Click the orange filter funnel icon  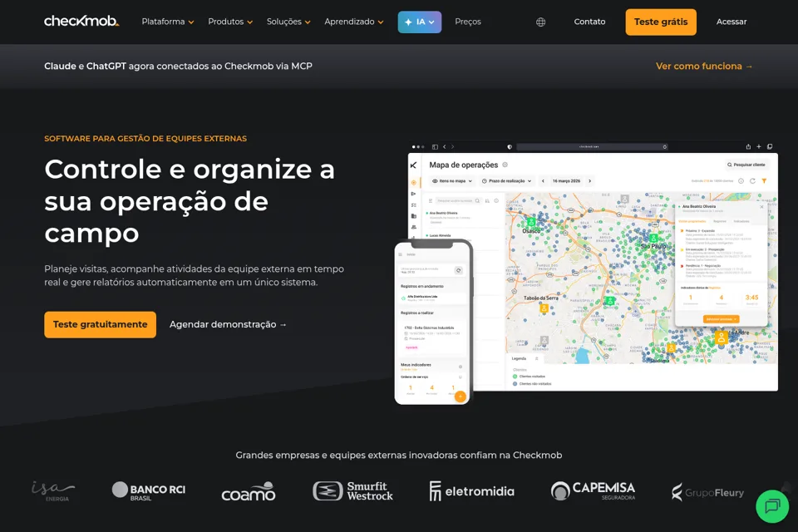coord(764,180)
